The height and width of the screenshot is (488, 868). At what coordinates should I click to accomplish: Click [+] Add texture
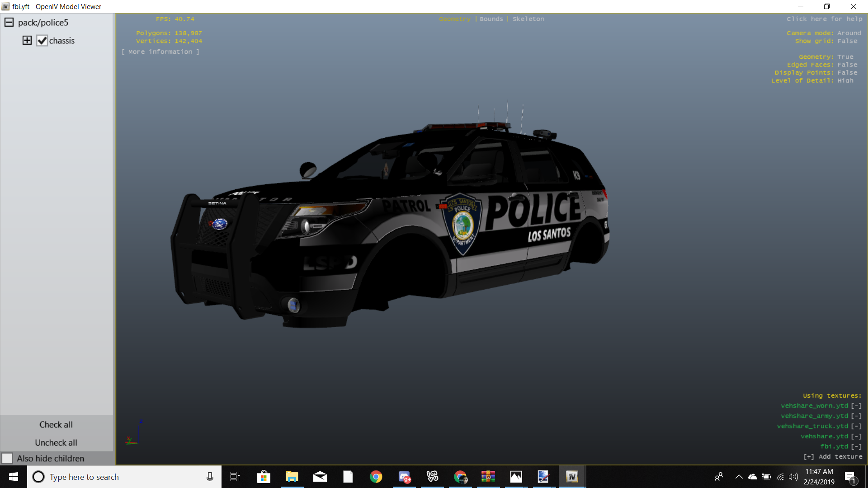832,456
